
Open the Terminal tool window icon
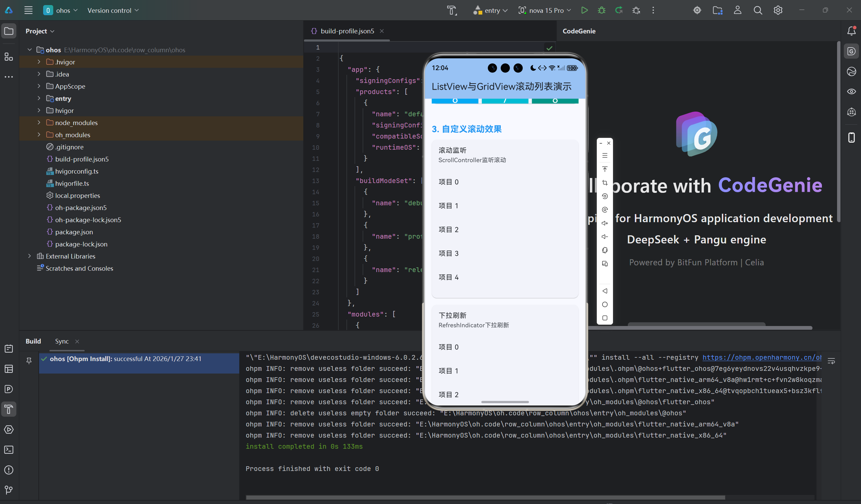click(9, 450)
